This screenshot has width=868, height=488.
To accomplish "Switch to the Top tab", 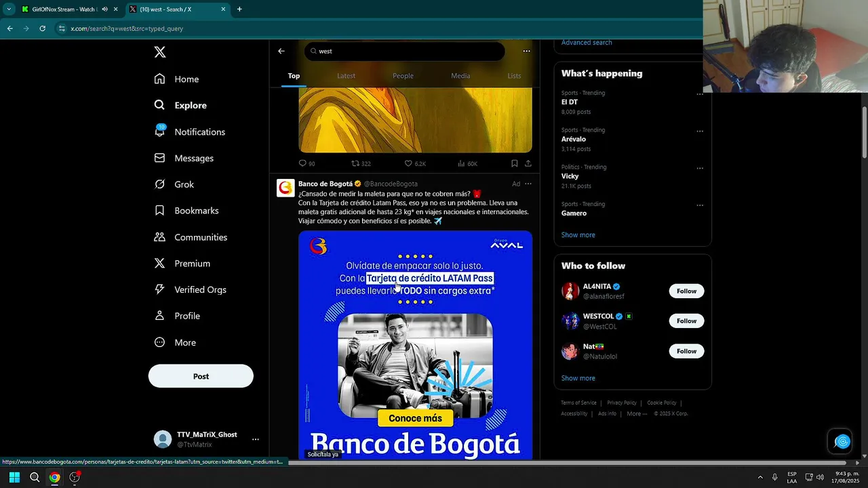I will (x=294, y=76).
